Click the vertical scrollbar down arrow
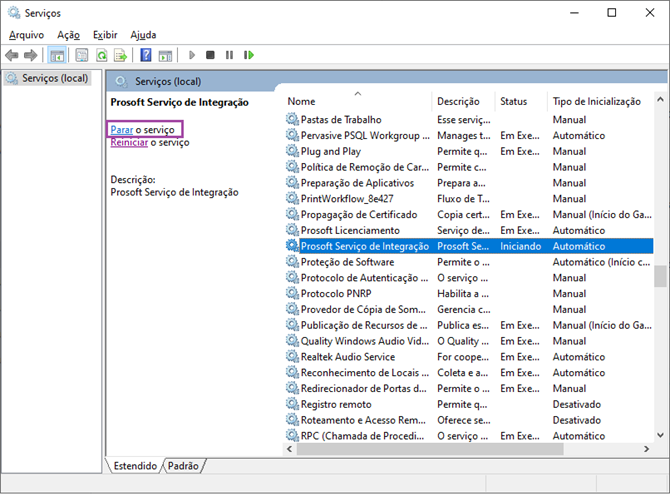670x496 pixels. (660, 436)
